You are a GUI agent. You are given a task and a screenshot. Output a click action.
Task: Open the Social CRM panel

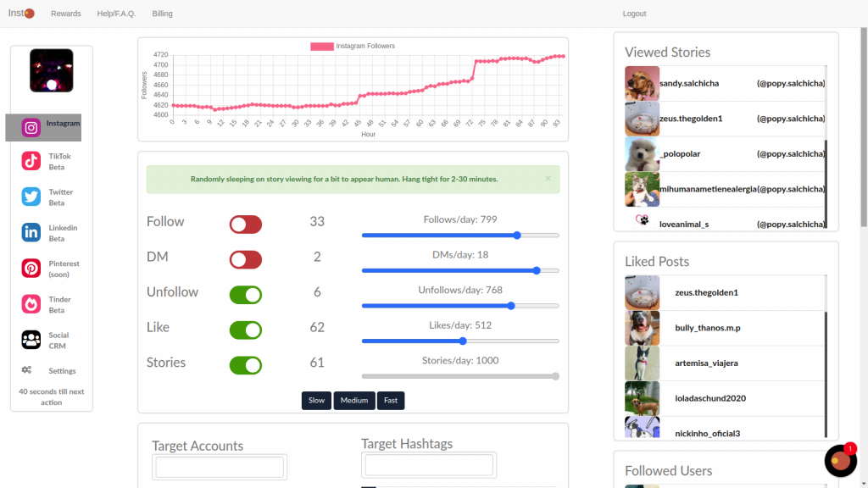(x=31, y=339)
